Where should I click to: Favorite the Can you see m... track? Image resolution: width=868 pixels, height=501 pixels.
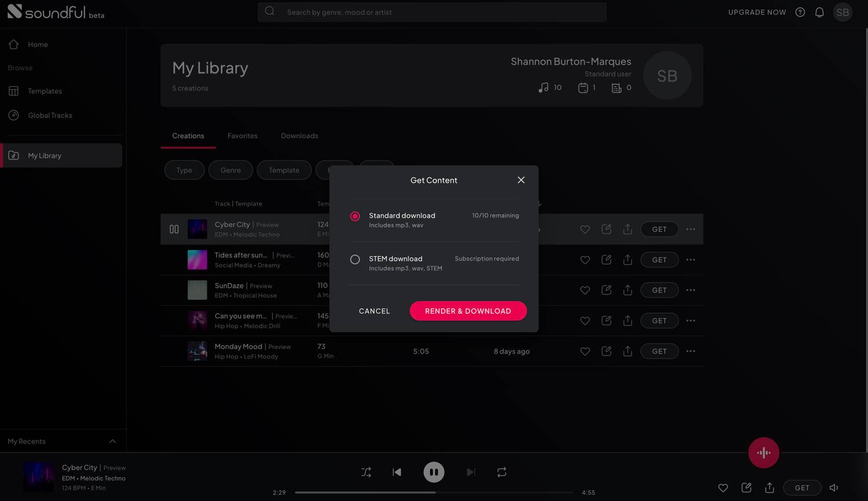pos(585,321)
